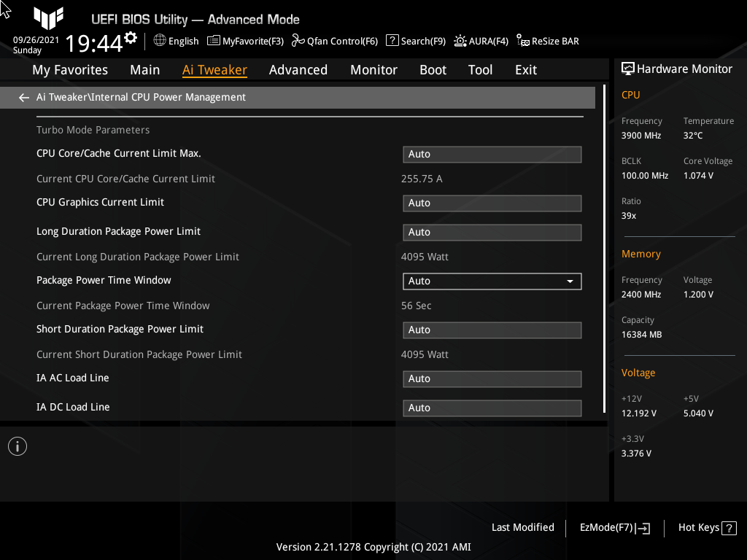Open the language selector showing English
This screenshot has width=747, height=560.
pyautogui.click(x=175, y=41)
